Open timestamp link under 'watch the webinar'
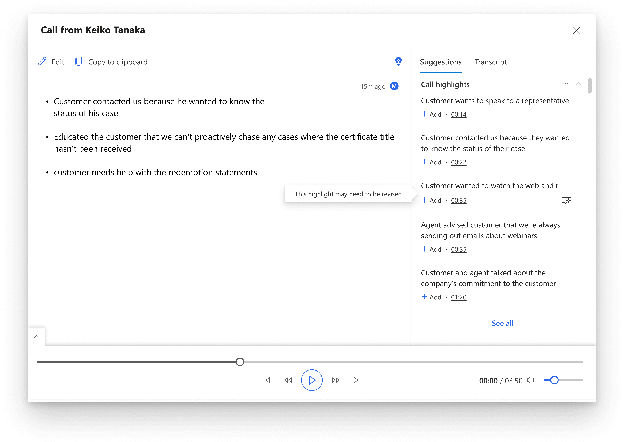Screen dimensions: 624x442 458,201
